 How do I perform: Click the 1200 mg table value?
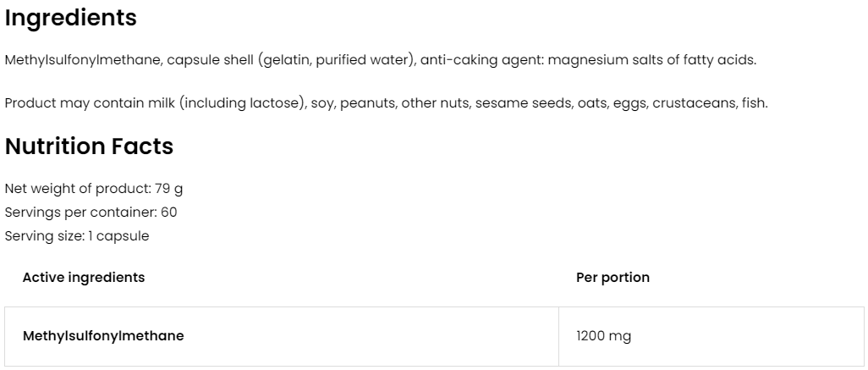point(603,336)
